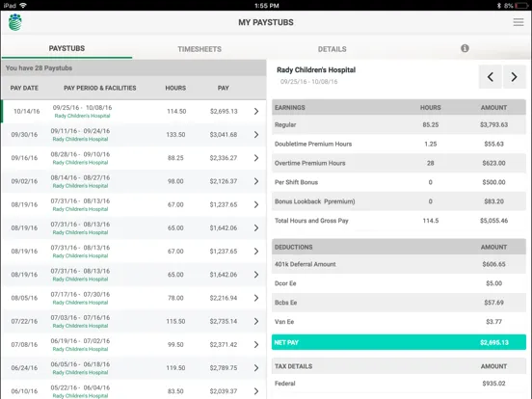532x399 pixels.
Task: Go to previous paystub arrow
Action: coord(490,77)
